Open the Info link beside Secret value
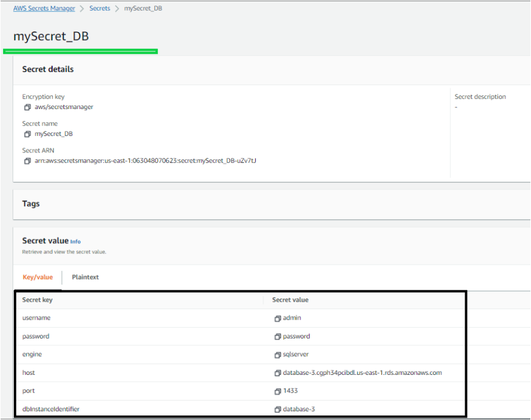This screenshot has width=531, height=420. coord(75,241)
